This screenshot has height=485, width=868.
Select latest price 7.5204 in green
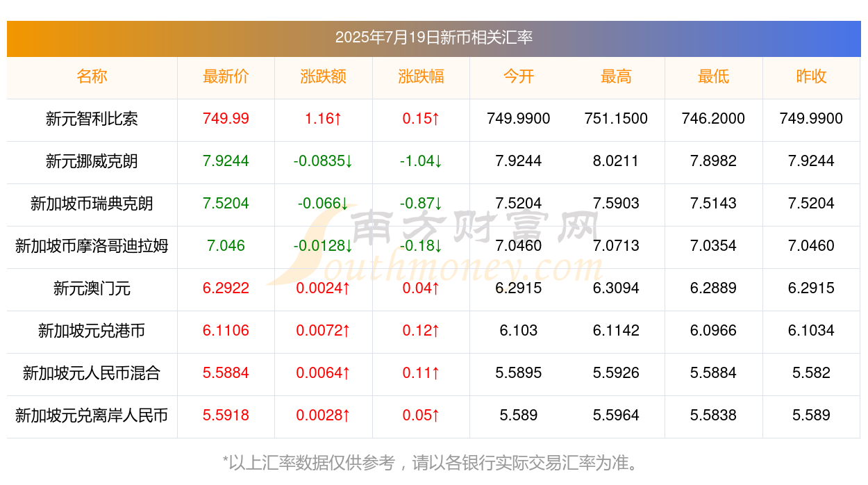click(226, 204)
